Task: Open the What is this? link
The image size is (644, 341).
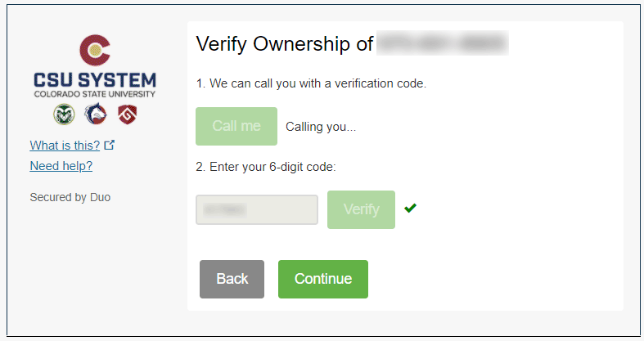Action: (x=65, y=146)
